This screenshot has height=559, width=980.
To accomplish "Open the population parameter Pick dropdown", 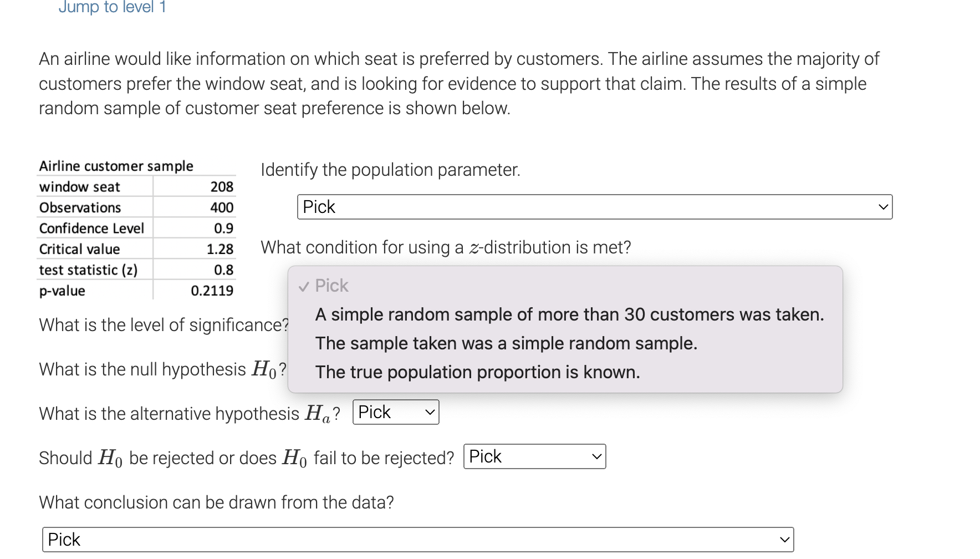I will pos(593,207).
